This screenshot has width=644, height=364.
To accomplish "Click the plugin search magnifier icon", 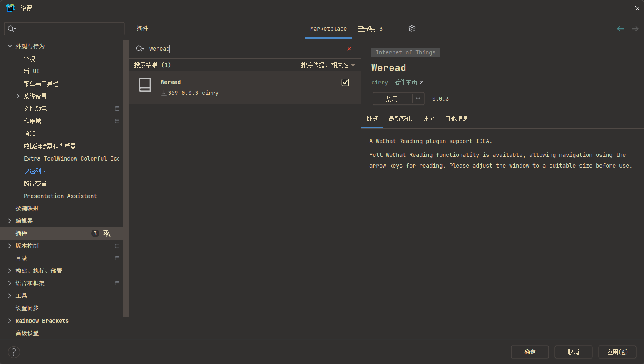I will click(x=140, y=49).
